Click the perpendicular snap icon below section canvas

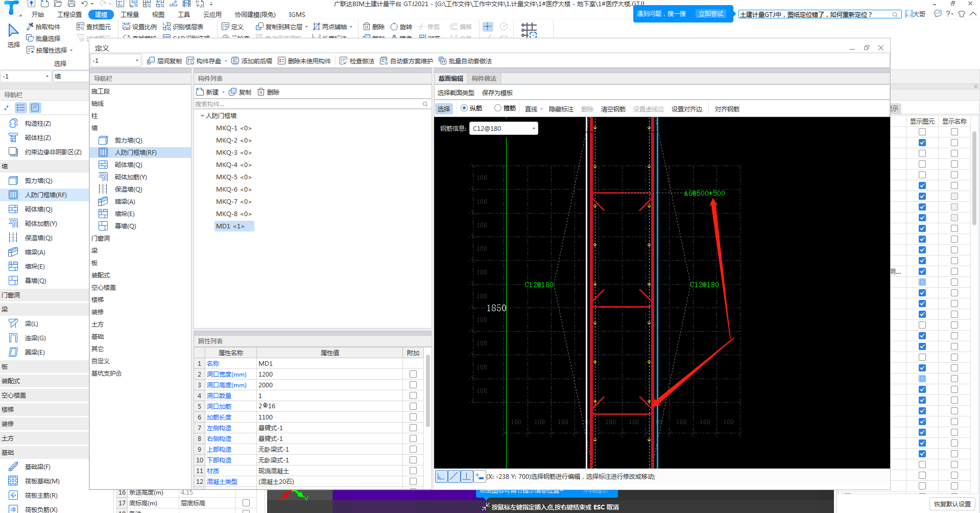click(467, 476)
